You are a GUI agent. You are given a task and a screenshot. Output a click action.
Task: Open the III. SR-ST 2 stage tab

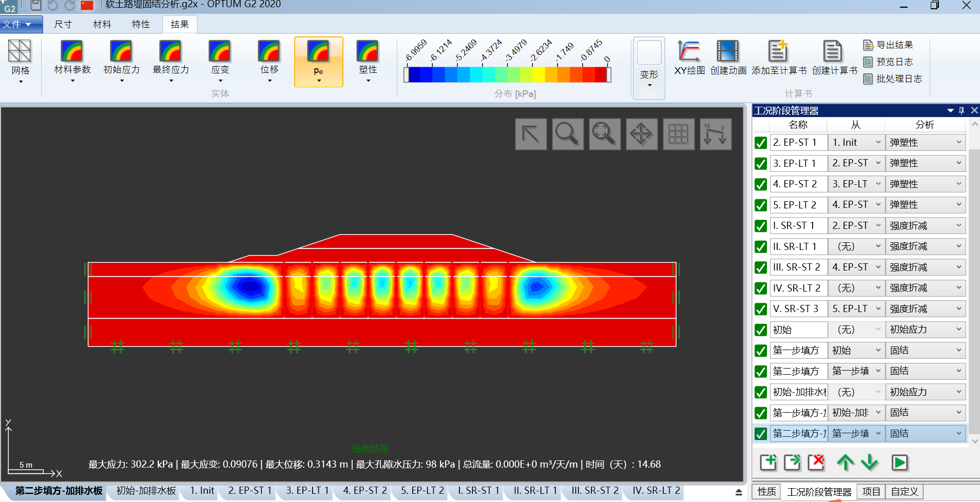pyautogui.click(x=595, y=491)
